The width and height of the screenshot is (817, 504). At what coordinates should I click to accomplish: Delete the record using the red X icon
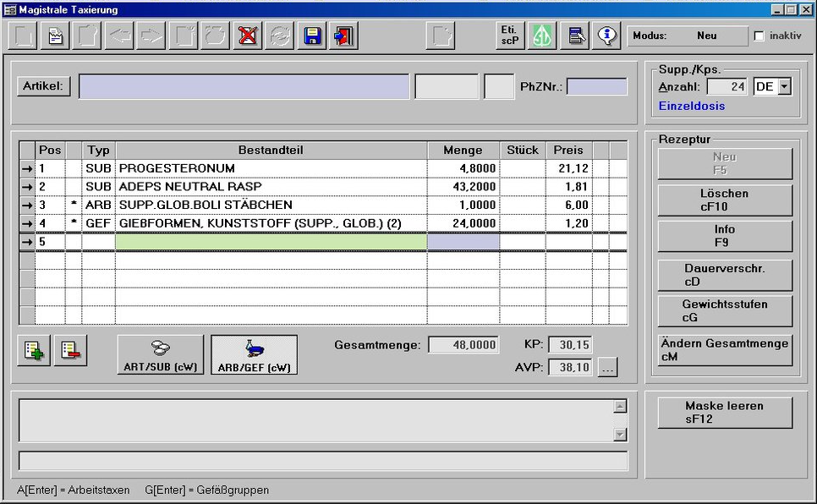[x=246, y=35]
